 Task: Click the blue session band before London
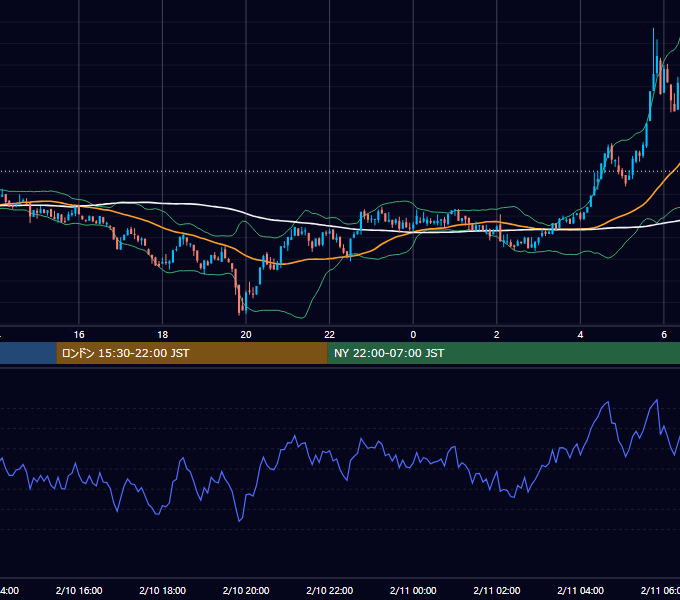[x=28, y=353]
